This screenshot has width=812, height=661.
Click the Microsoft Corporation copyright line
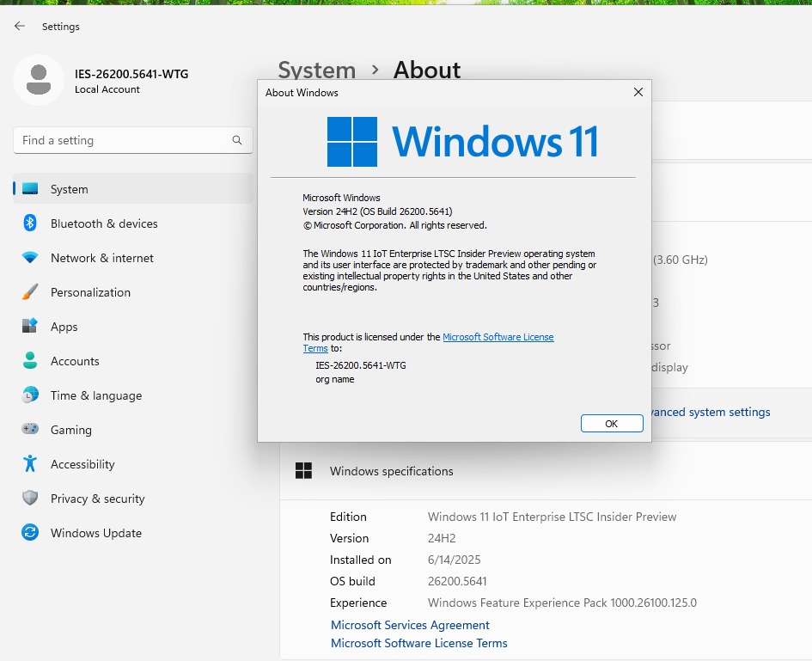pos(394,225)
